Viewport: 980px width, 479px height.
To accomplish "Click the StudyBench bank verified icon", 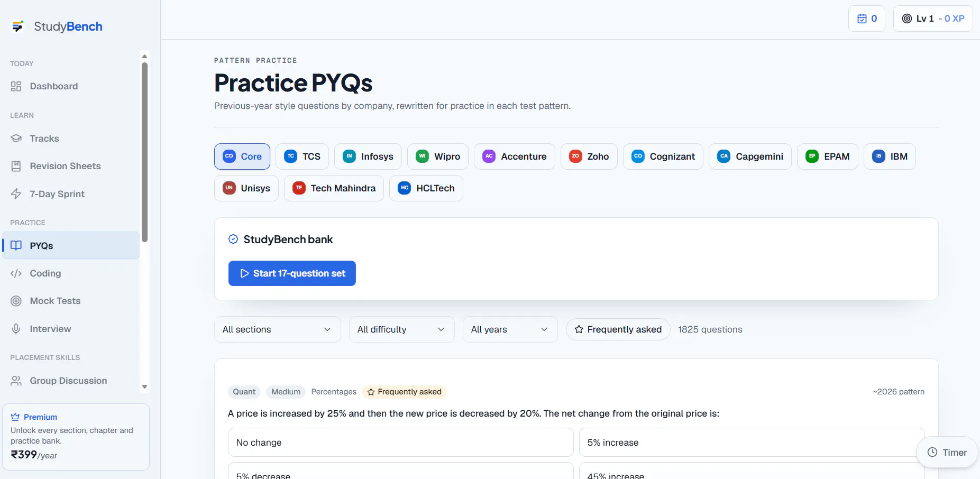I will (233, 239).
